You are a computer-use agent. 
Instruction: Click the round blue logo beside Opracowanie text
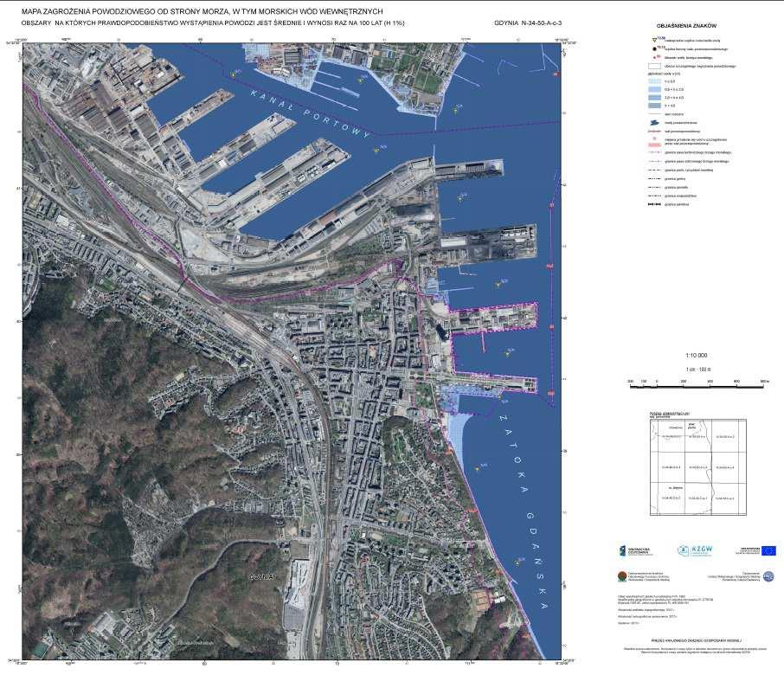pyautogui.click(x=768, y=576)
